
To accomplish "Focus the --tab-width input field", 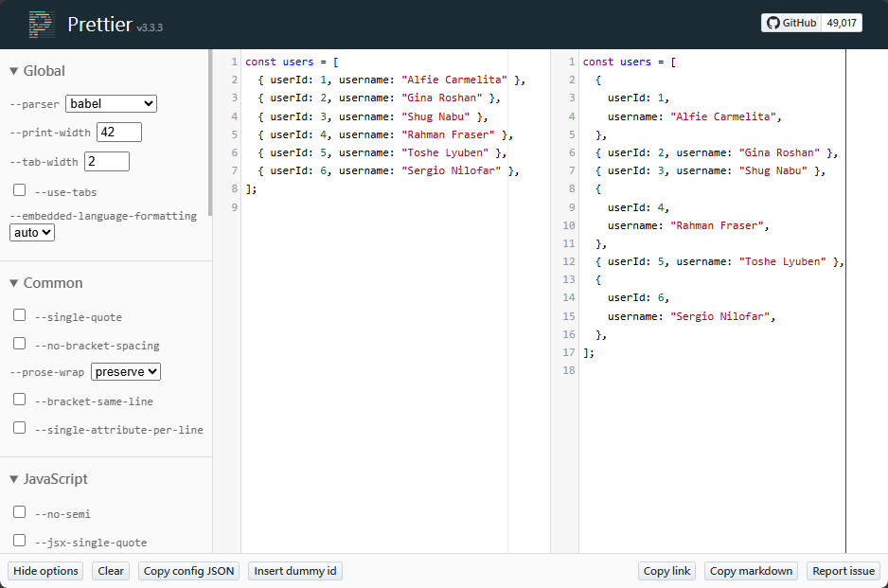I will pos(107,162).
